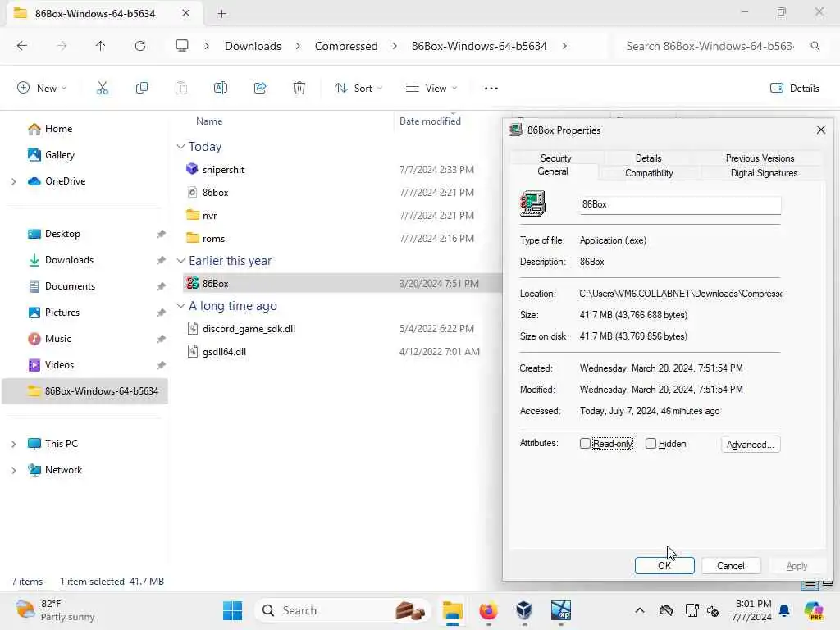Screen dimensions: 840x630
Task: Go back with the left arrow
Action: [22, 46]
